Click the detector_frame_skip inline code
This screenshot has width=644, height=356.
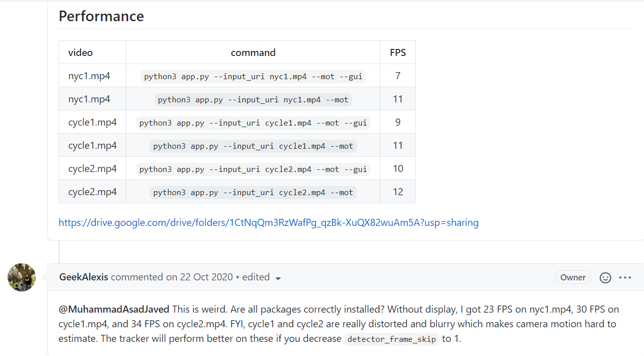pyautogui.click(x=391, y=339)
